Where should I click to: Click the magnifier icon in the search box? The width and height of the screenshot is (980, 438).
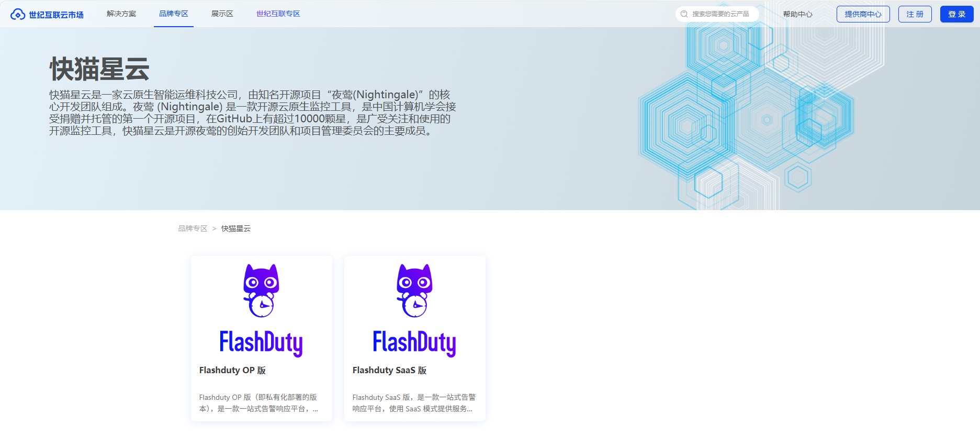pos(684,14)
